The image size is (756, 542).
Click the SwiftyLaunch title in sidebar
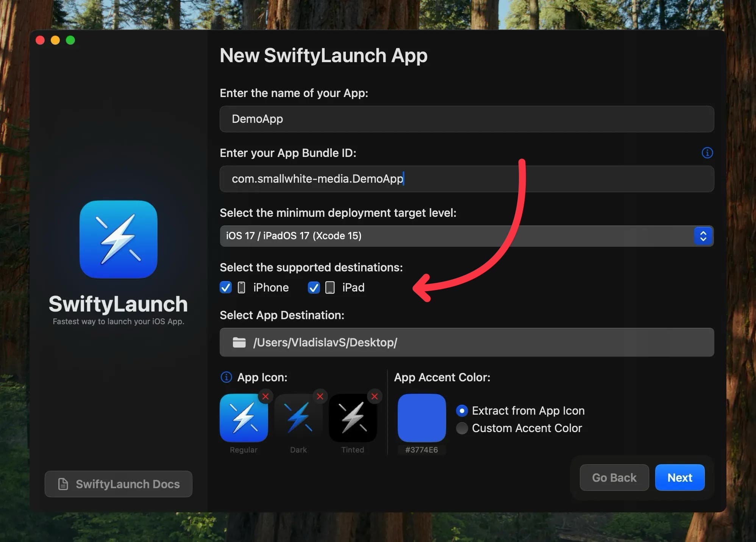pos(118,304)
